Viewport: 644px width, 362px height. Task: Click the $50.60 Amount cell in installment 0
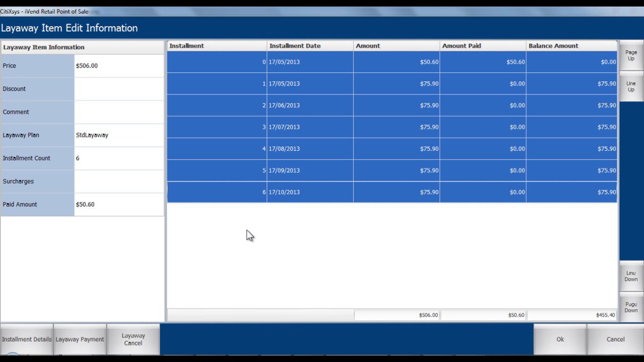click(x=397, y=62)
